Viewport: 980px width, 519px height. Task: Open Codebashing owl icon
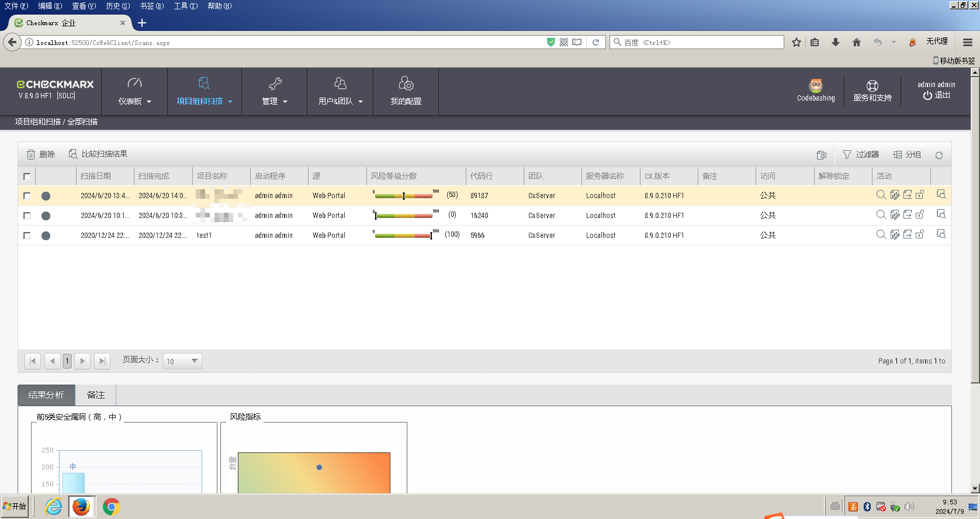pos(816,85)
